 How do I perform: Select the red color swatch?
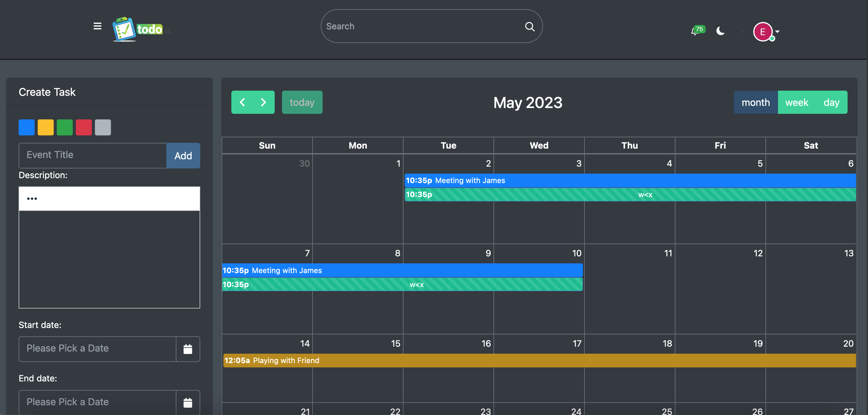pos(84,127)
